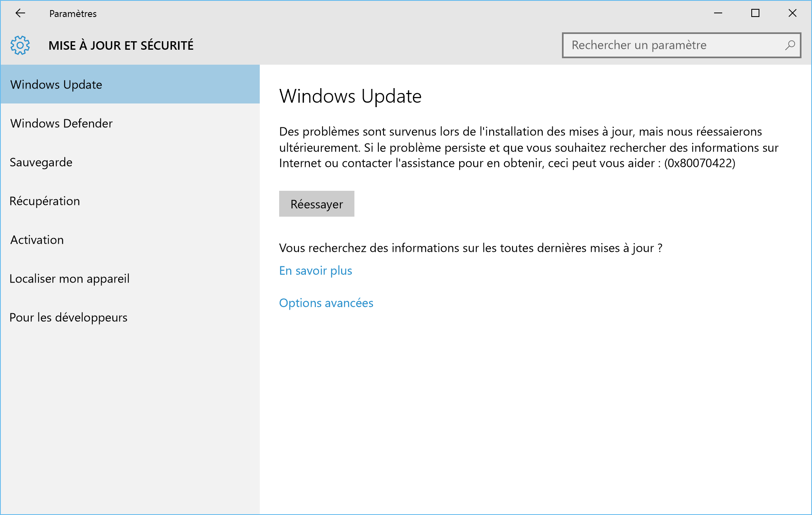The image size is (812, 515).
Task: Select Windows Update in the sidebar
Action: 130,84
